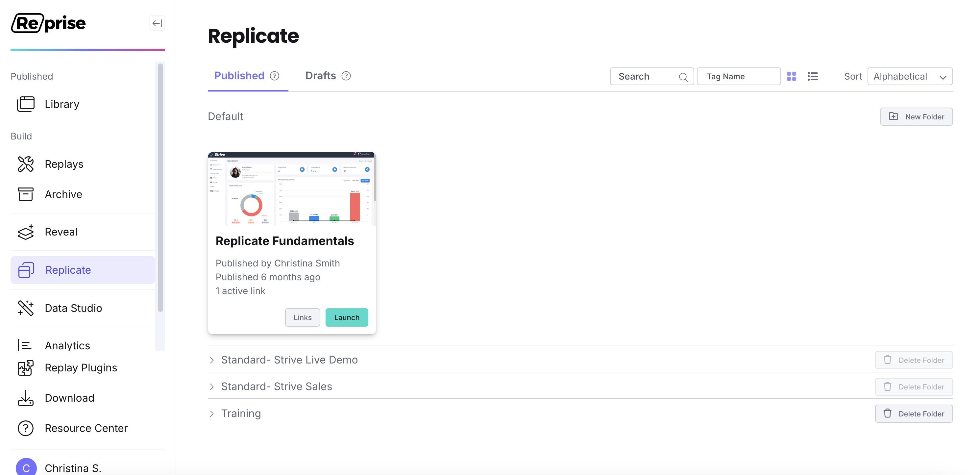This screenshot has height=475, width=980.
Task: Switch to the Drafts tab
Action: (x=320, y=76)
